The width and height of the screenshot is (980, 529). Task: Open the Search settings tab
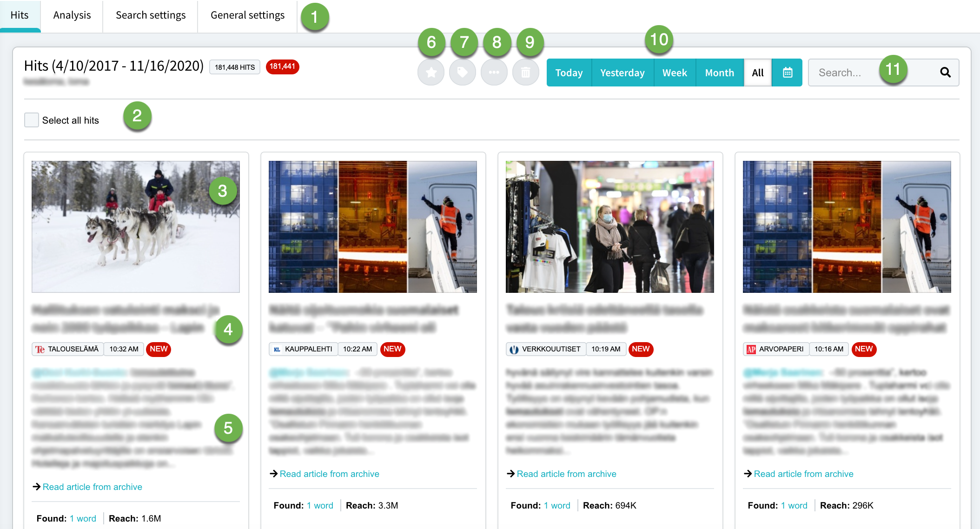[x=151, y=15]
